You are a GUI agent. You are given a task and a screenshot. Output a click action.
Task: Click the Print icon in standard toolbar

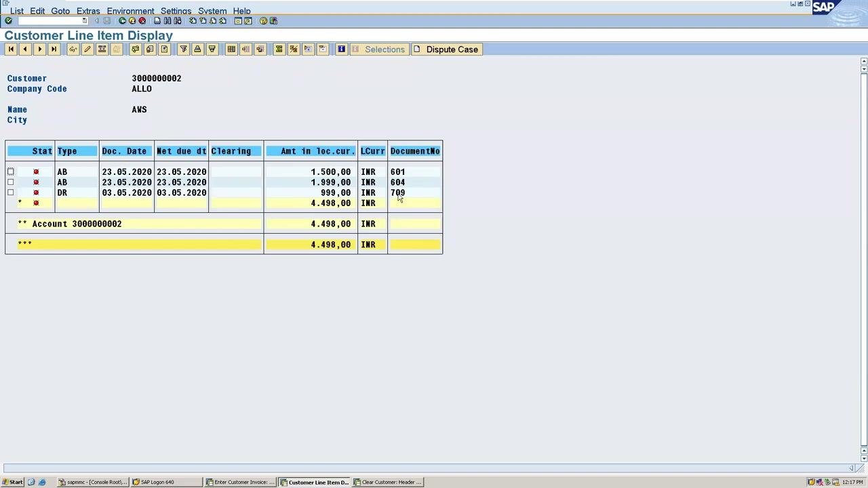[x=157, y=21]
